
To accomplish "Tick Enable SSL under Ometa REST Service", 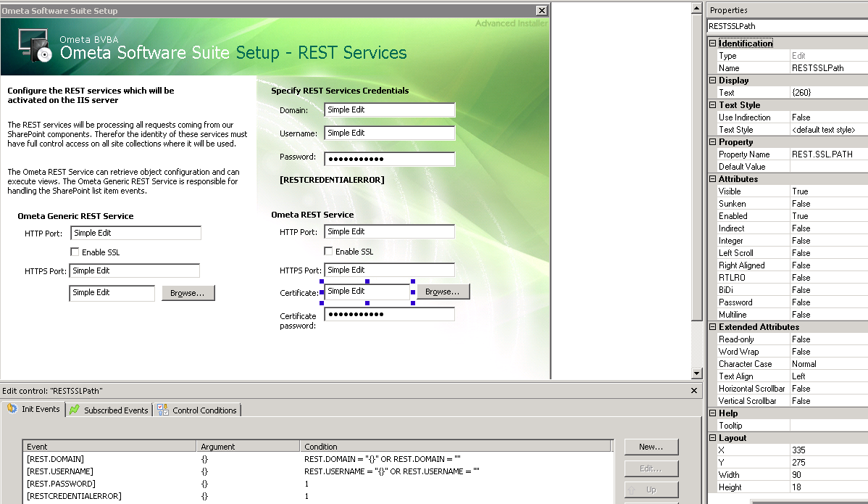I will pyautogui.click(x=328, y=252).
